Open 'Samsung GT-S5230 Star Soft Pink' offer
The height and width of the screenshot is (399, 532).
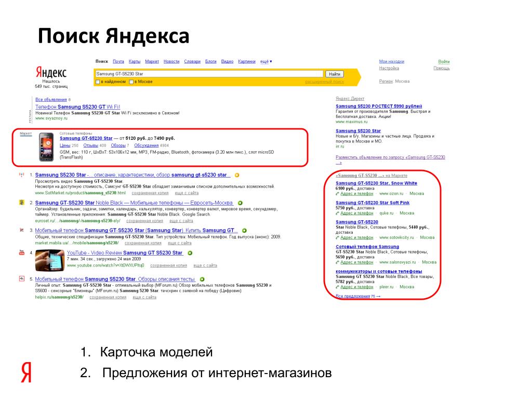(373, 203)
